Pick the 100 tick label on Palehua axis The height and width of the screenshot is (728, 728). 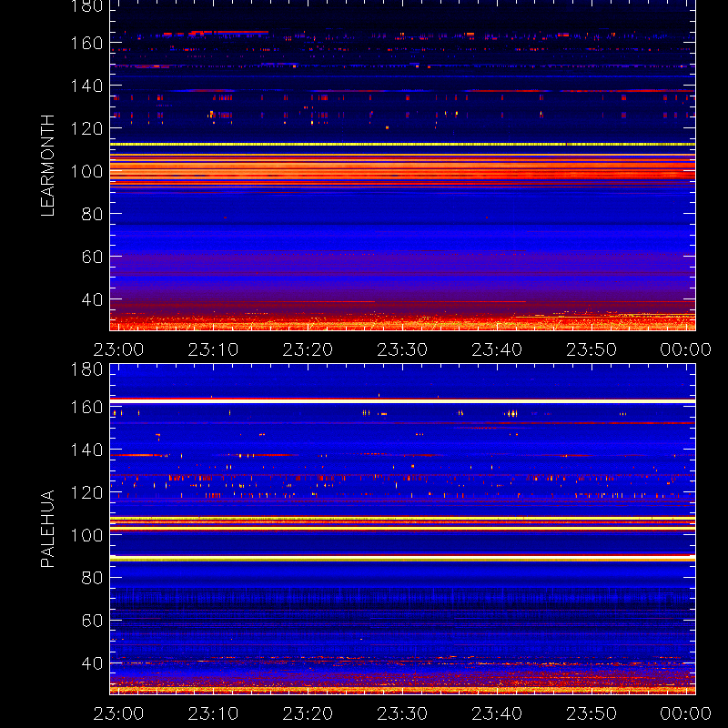pos(86,535)
